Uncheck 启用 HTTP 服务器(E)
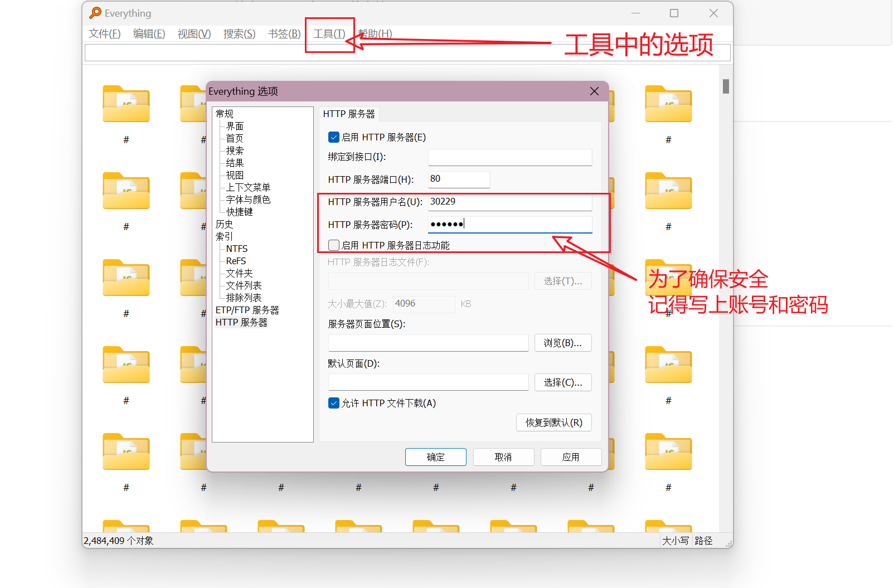 click(x=334, y=137)
